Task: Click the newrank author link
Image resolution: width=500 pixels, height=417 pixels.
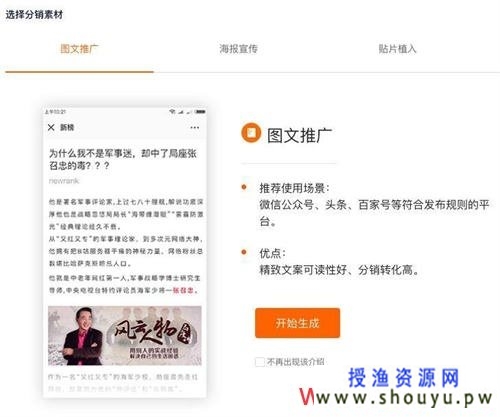Action: tap(64, 181)
